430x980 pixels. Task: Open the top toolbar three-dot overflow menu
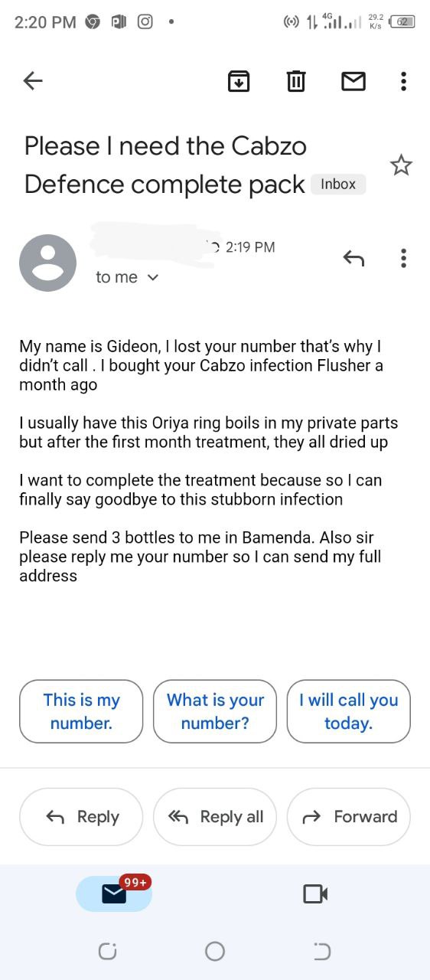tap(403, 80)
